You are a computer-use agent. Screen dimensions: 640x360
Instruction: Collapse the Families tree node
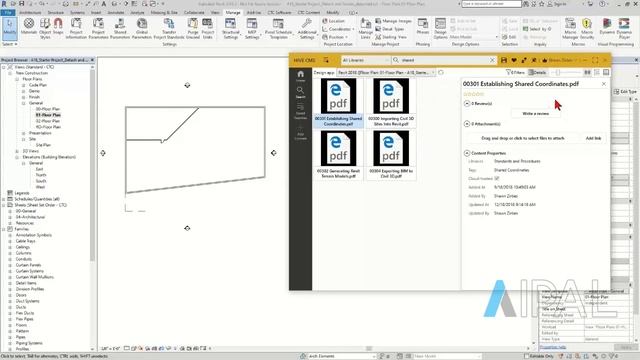[4, 229]
